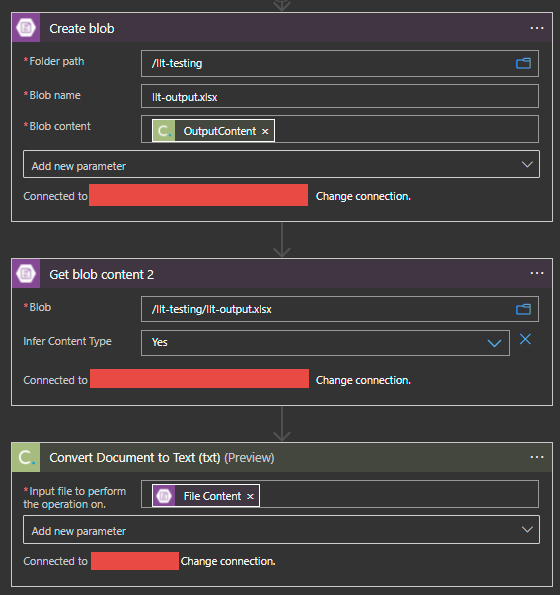Remove the OutputContent token
This screenshot has width=560, height=595.
pos(265,131)
